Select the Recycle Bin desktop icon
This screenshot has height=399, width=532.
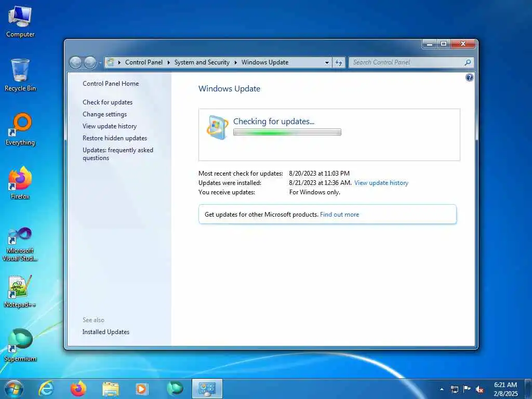20,75
